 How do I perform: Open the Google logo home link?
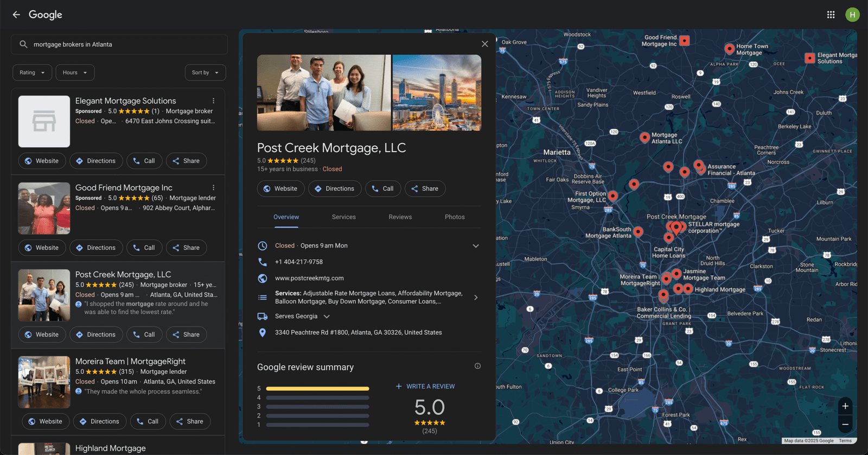click(46, 15)
